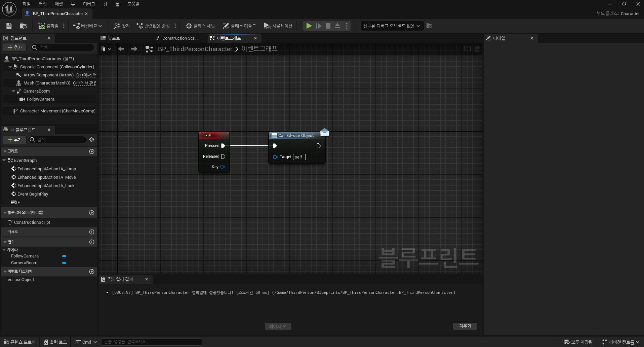Compile the blueprint
This screenshot has width=644, height=347.
48,26
